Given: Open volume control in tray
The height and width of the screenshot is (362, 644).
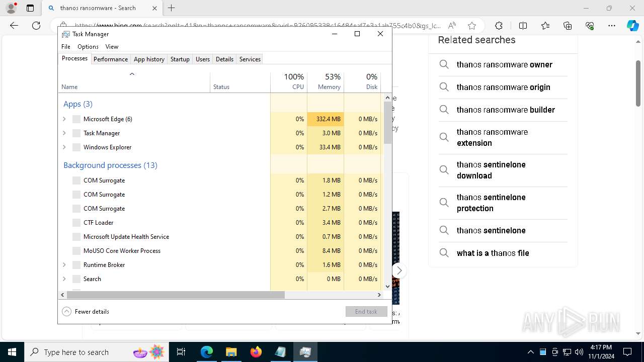Looking at the screenshot, I should (x=579, y=352).
